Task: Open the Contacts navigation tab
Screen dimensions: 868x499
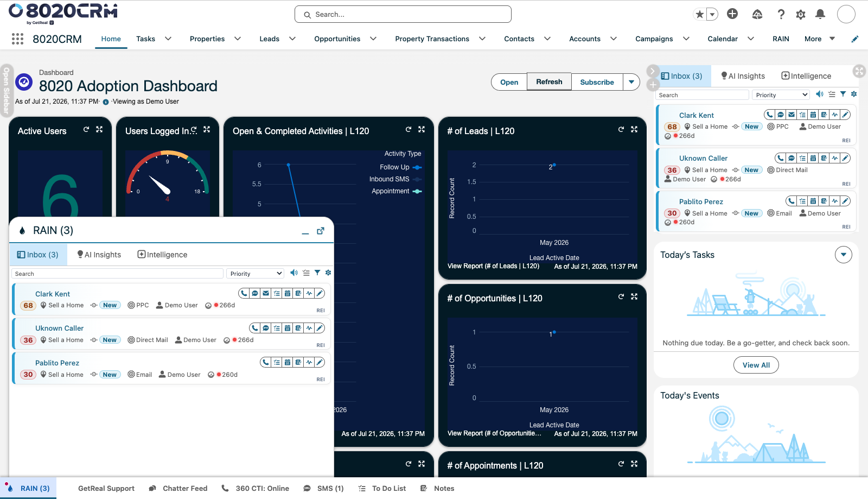Action: tap(519, 39)
